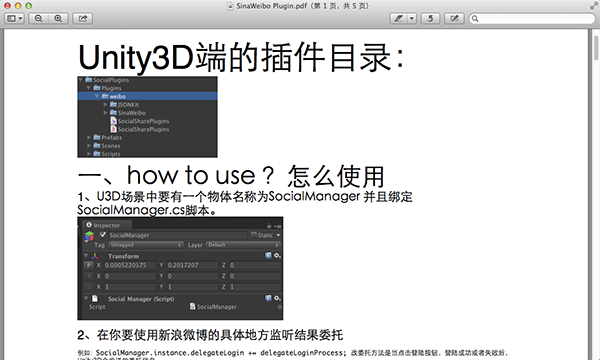
Task: Click the vertical scrollbar thumb
Action: [596, 48]
